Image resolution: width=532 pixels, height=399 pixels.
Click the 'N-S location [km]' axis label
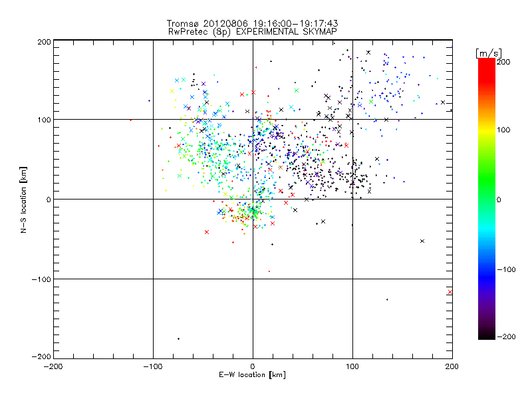pos(23,200)
